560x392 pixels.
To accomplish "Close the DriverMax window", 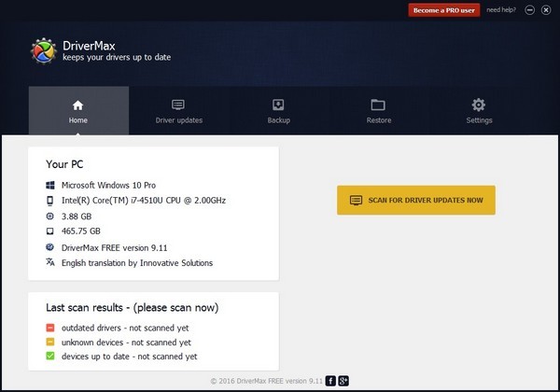I will coord(546,10).
